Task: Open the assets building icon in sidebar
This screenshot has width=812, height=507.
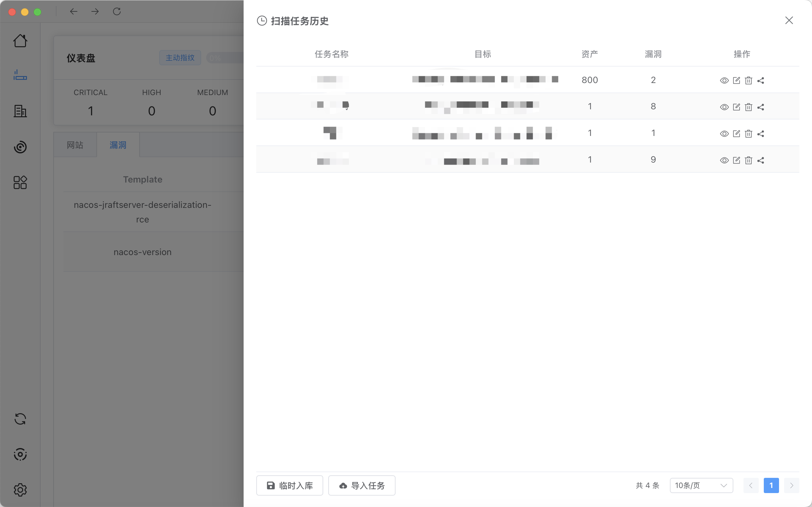Action: [20, 111]
